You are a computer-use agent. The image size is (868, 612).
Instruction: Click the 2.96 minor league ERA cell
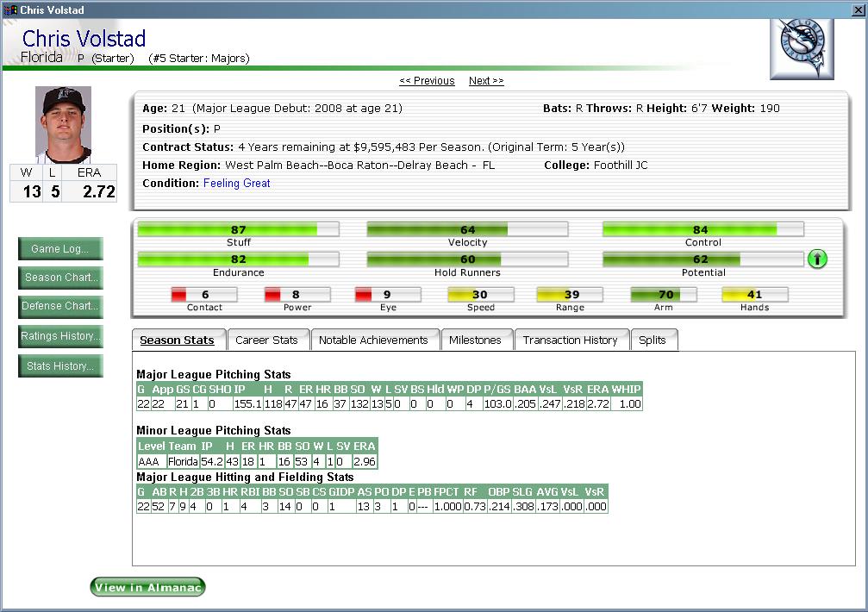point(365,461)
